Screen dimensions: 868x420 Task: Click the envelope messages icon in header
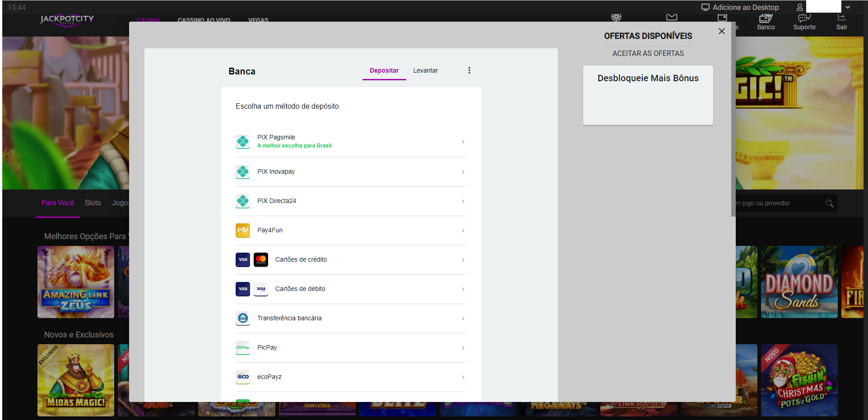[x=672, y=17]
